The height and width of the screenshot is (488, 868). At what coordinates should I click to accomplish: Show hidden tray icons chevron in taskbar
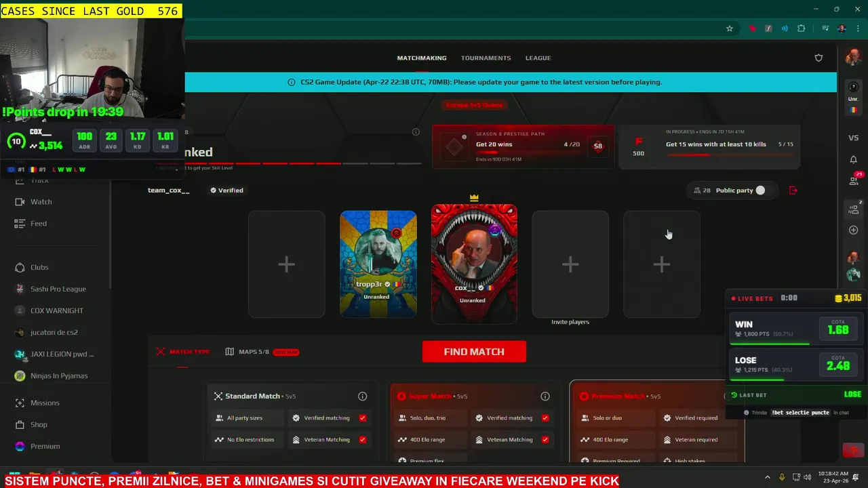coord(767,477)
